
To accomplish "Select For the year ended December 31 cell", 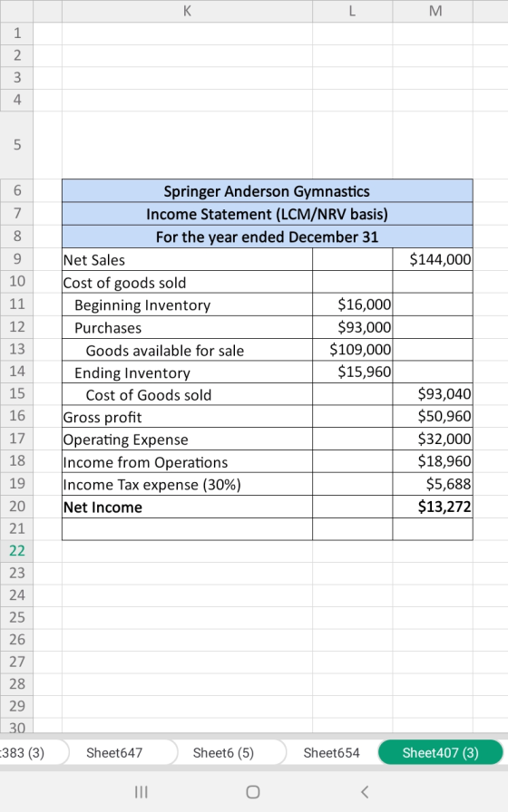I will [x=267, y=237].
